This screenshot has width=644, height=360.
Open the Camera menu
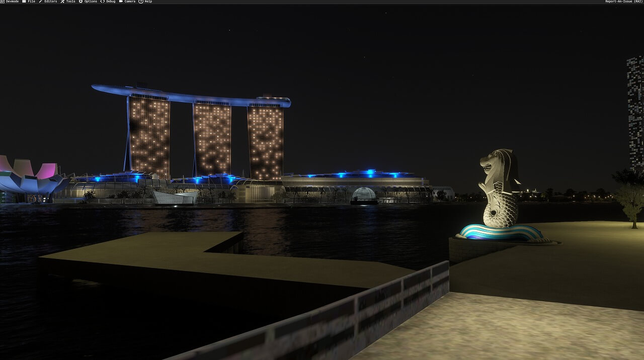click(x=127, y=2)
